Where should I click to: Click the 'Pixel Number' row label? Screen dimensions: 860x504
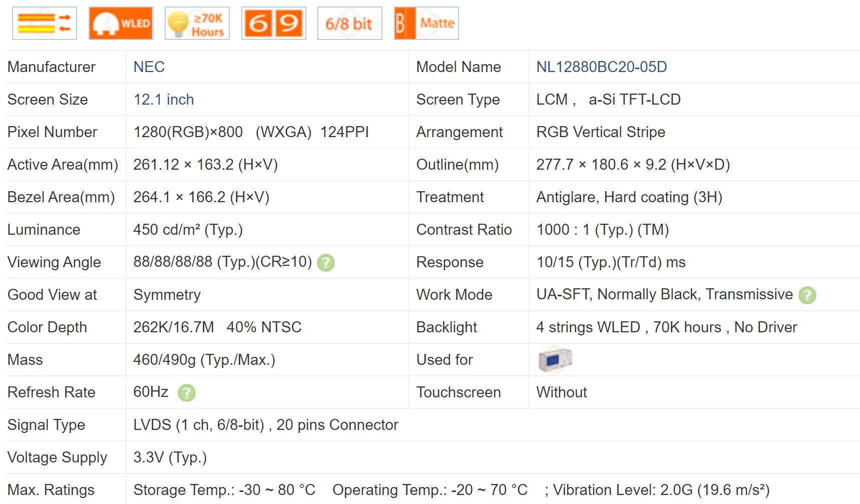(52, 132)
